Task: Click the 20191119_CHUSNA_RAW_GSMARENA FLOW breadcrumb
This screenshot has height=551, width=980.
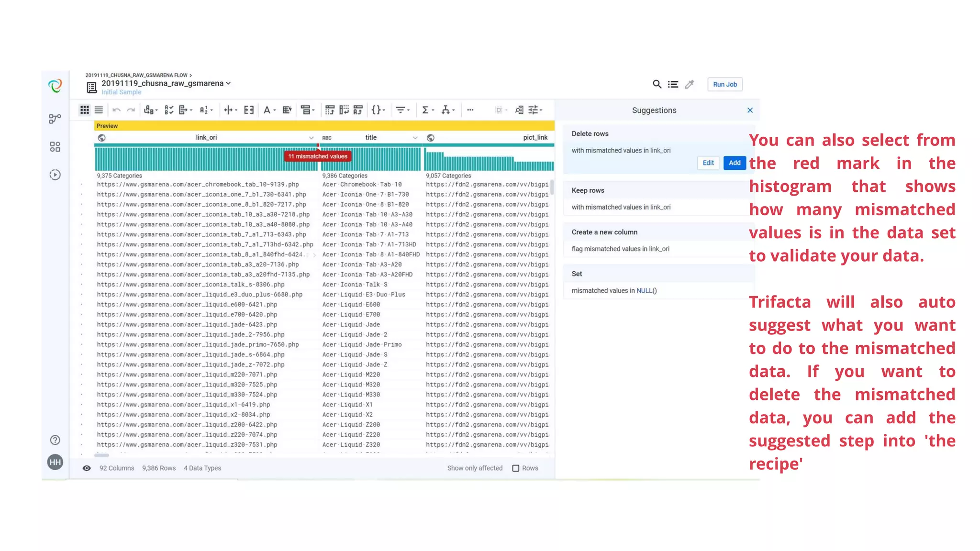Action: click(x=136, y=75)
